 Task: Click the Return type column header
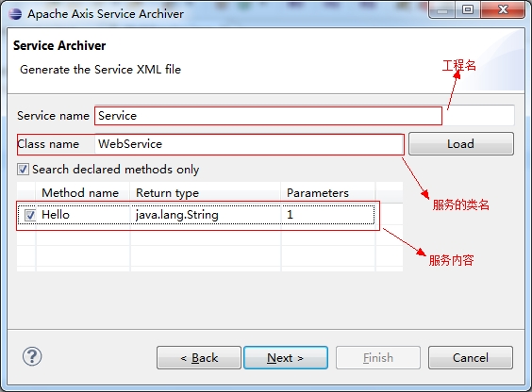coord(206,193)
